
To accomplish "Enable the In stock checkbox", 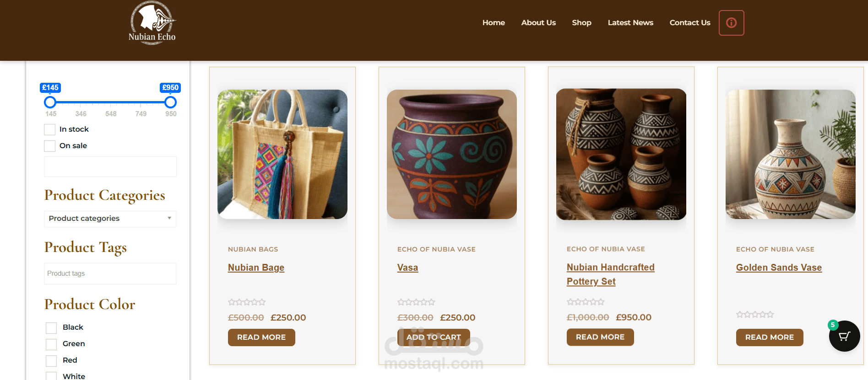I will click(49, 129).
